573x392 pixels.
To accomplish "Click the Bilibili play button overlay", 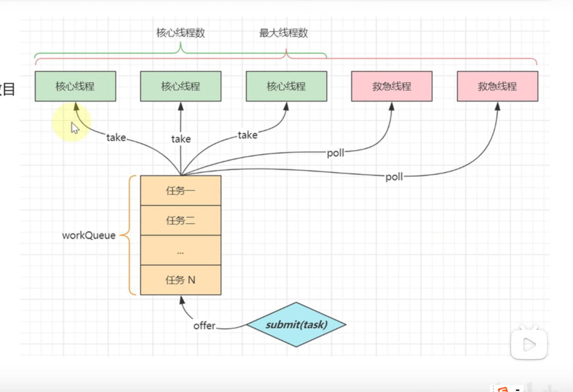I will click(529, 344).
